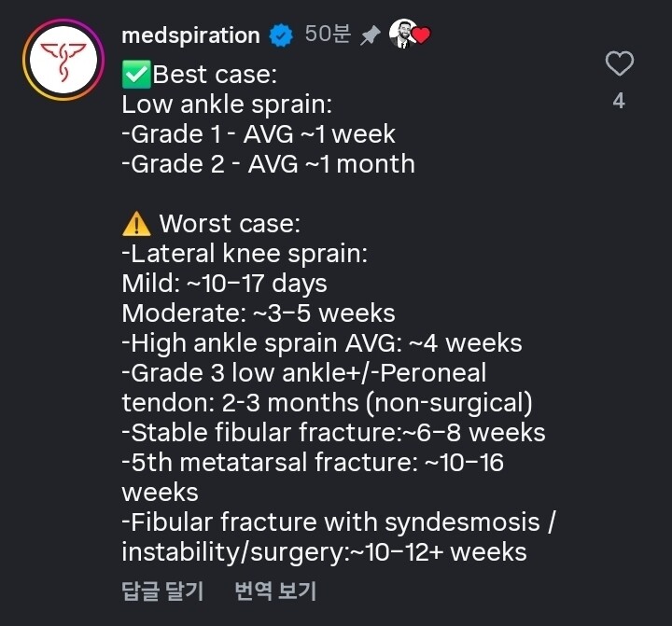Click the "Best case:" text
The height and width of the screenshot is (626, 672).
(x=215, y=74)
